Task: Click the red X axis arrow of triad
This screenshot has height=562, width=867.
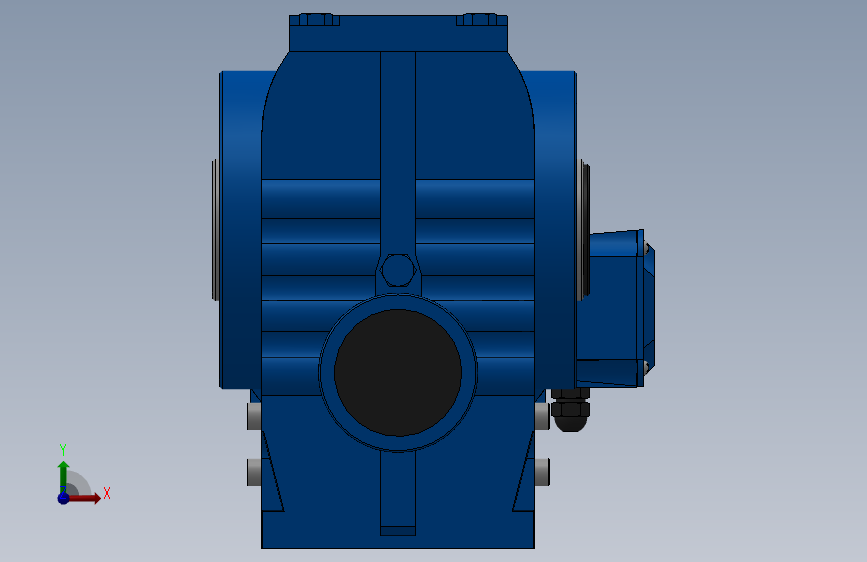Action: (x=84, y=498)
